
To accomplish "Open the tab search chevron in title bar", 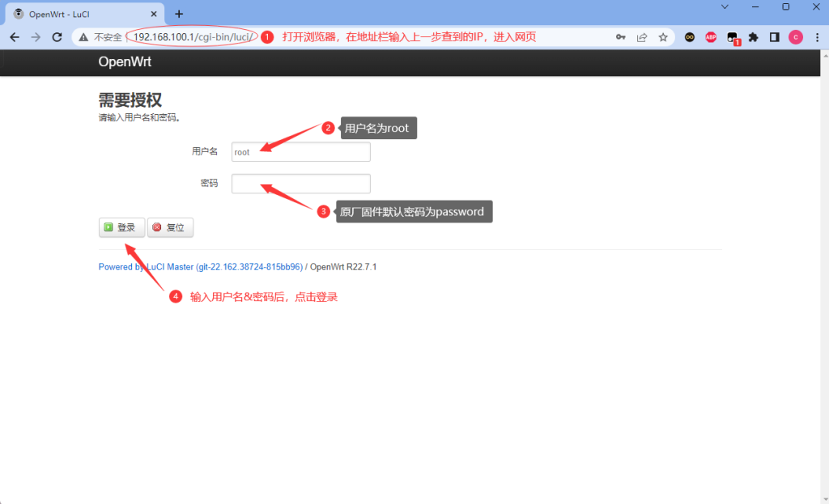I will (725, 6).
